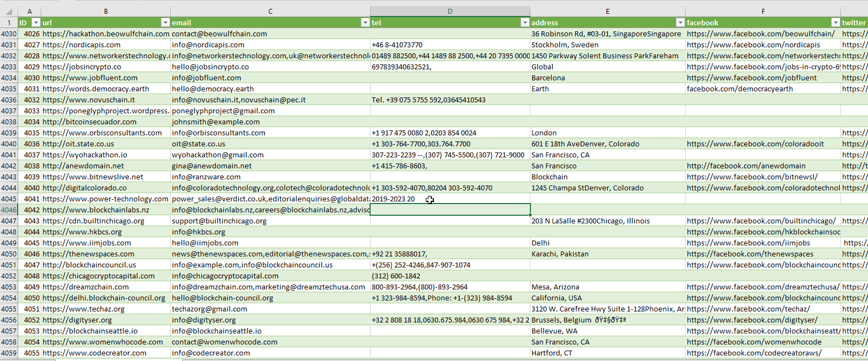
Task: Click the 'email' header cell text
Action: [x=181, y=23]
